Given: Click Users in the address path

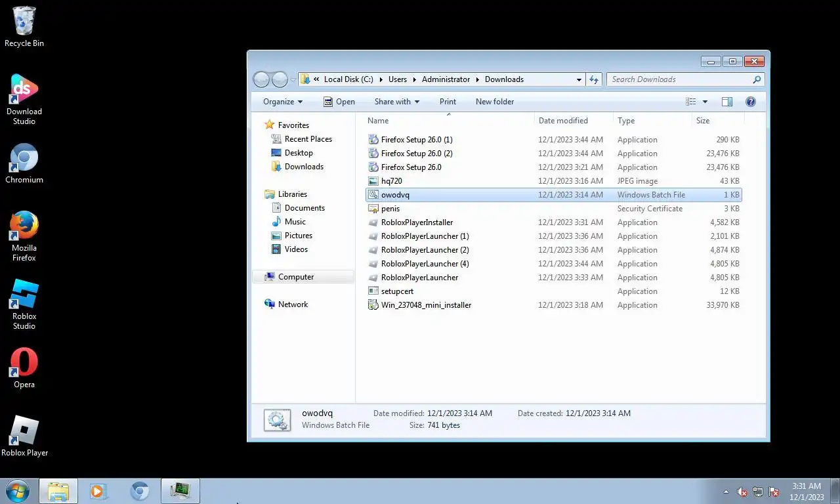Looking at the screenshot, I should click(x=398, y=79).
